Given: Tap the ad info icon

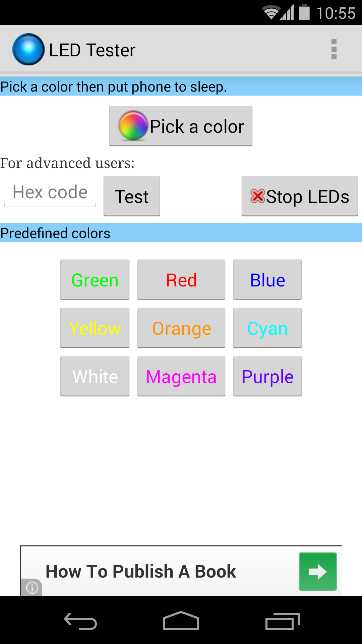Looking at the screenshot, I should point(32,588).
